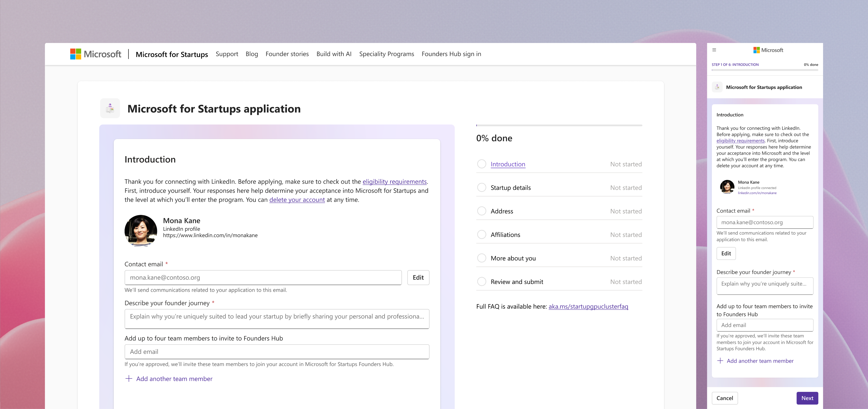Select Build with AI nav item
Screen dimensions: 868x409
tap(334, 54)
